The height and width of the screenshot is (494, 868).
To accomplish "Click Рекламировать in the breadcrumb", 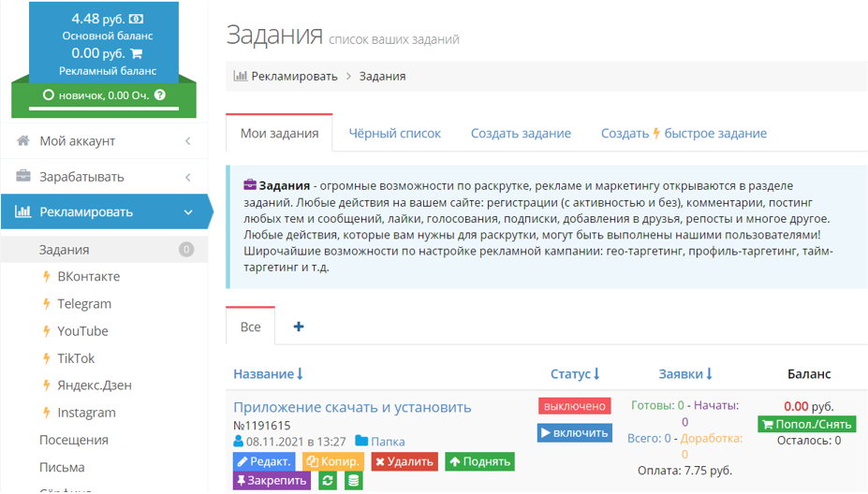I will click(295, 77).
